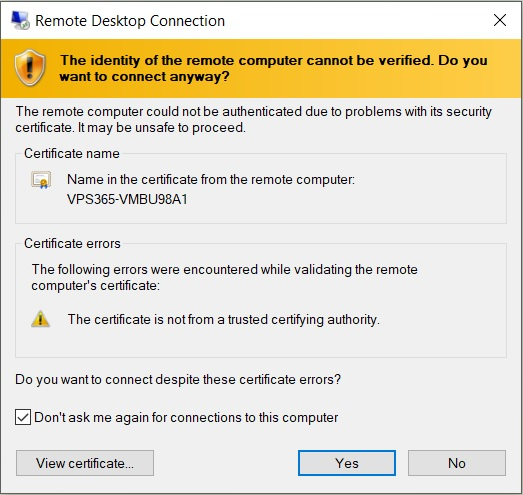Click the yellow warning triangle icon
Screen dimensions: 523x495
tap(40, 319)
